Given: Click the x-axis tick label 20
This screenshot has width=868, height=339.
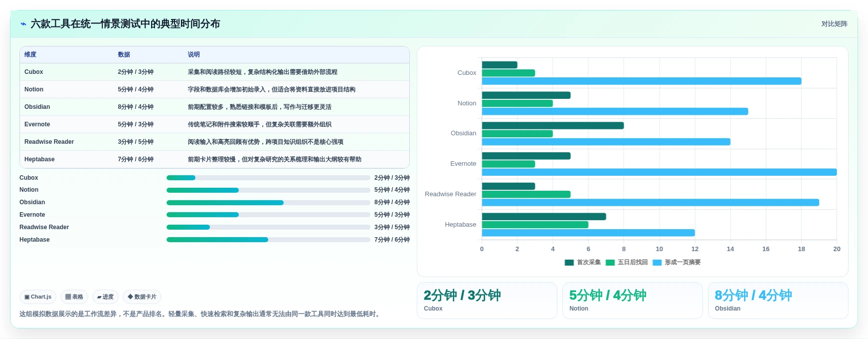Looking at the screenshot, I should point(837,249).
